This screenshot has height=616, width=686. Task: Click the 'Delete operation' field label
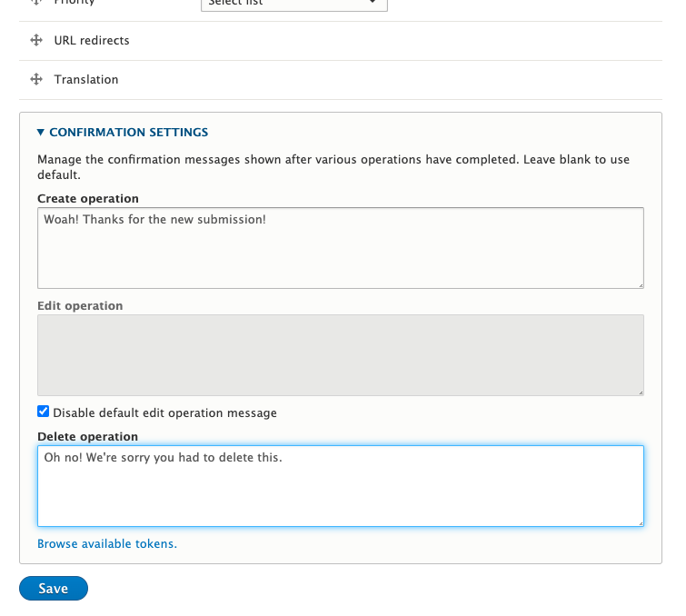(87, 437)
